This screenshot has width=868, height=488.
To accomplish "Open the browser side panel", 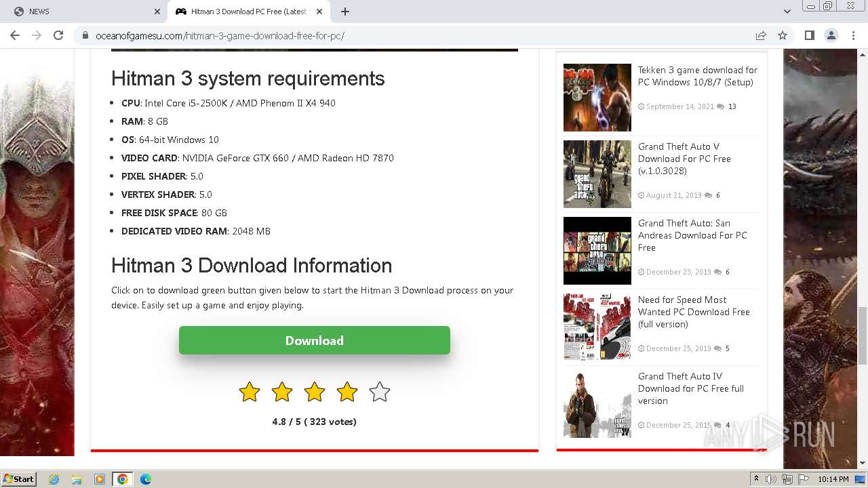I will click(x=809, y=35).
